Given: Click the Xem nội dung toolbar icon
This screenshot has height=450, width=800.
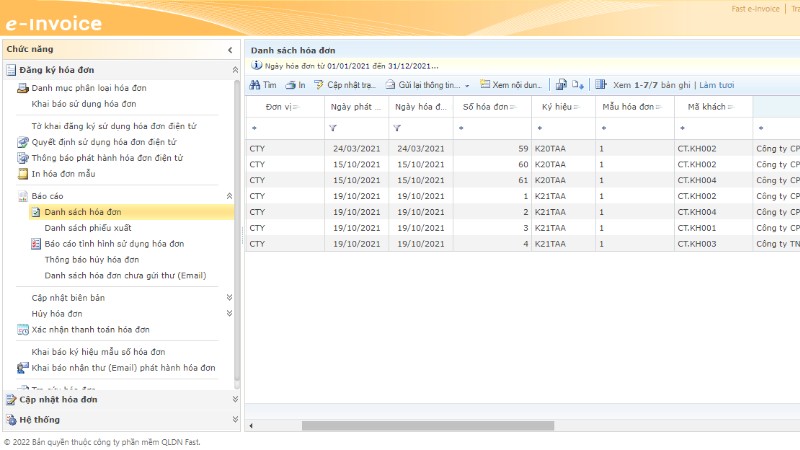Looking at the screenshot, I should [x=485, y=85].
